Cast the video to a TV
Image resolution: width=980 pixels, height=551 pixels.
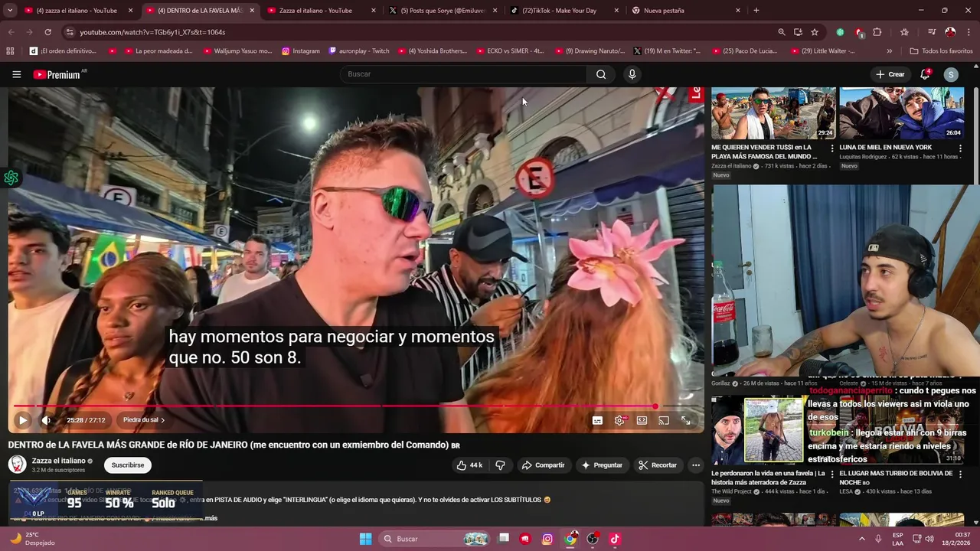pyautogui.click(x=664, y=420)
